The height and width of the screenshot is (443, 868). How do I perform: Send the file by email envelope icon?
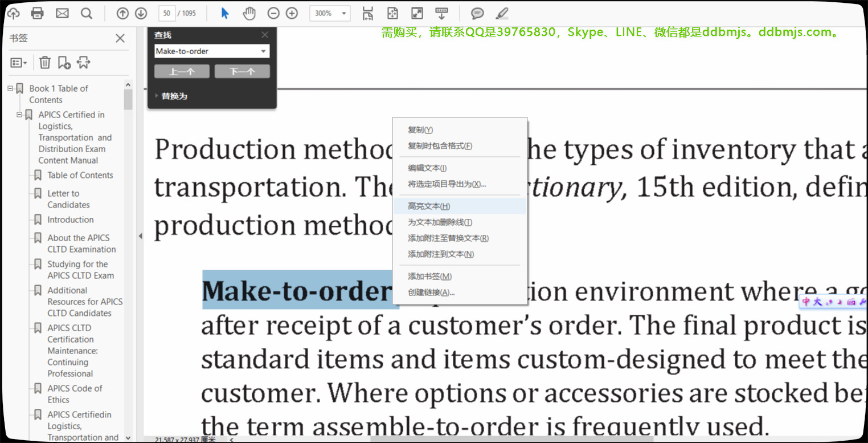click(x=62, y=13)
